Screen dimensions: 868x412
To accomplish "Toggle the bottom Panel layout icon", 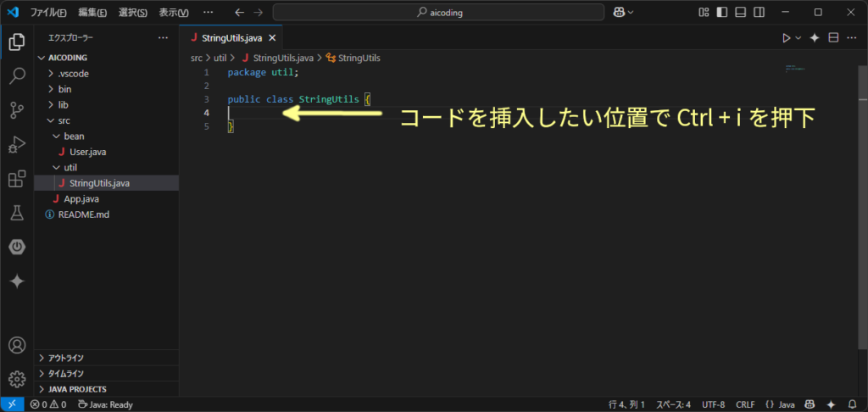I will [x=741, y=12].
